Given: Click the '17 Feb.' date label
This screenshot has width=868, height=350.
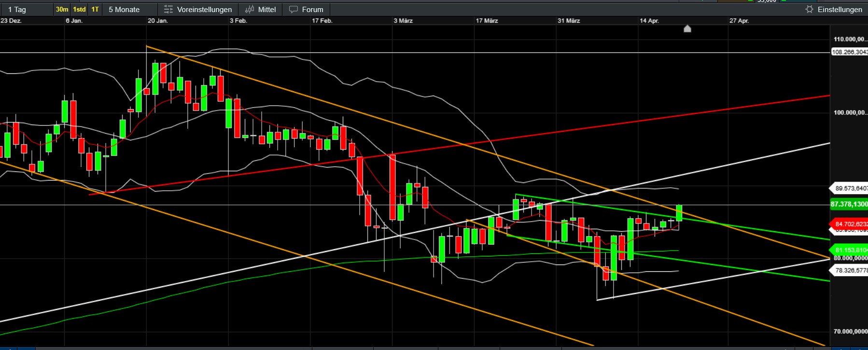Looking at the screenshot, I should click(x=322, y=21).
